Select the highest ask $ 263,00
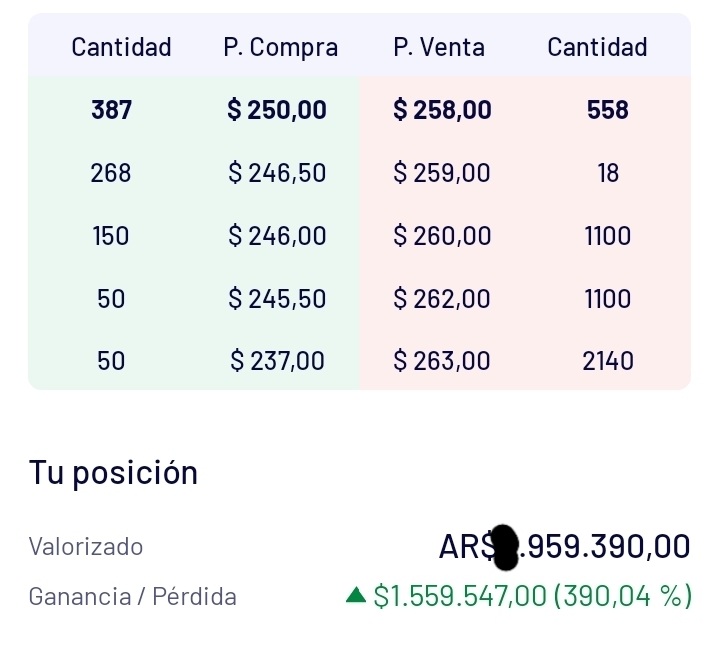The height and width of the screenshot is (668, 718). pos(442,361)
